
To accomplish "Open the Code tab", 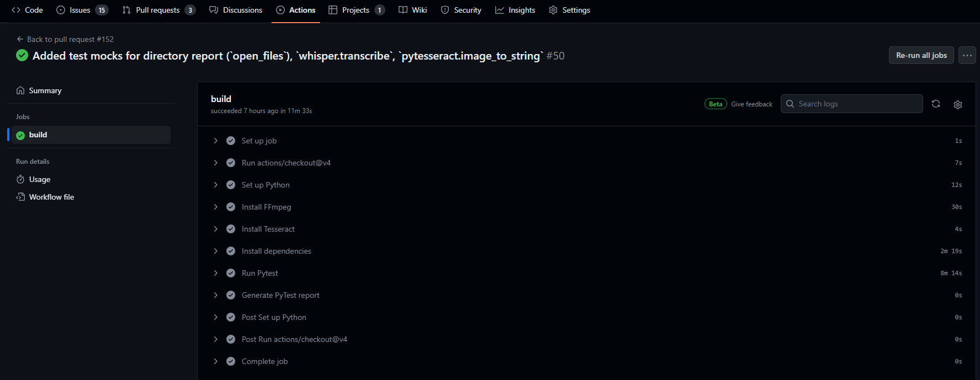I will (27, 10).
